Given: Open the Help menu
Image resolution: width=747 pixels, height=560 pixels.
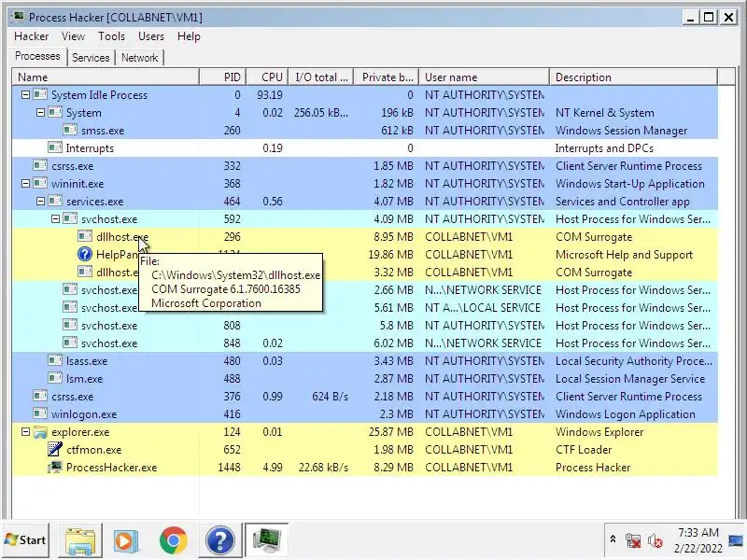Looking at the screenshot, I should [x=189, y=36].
